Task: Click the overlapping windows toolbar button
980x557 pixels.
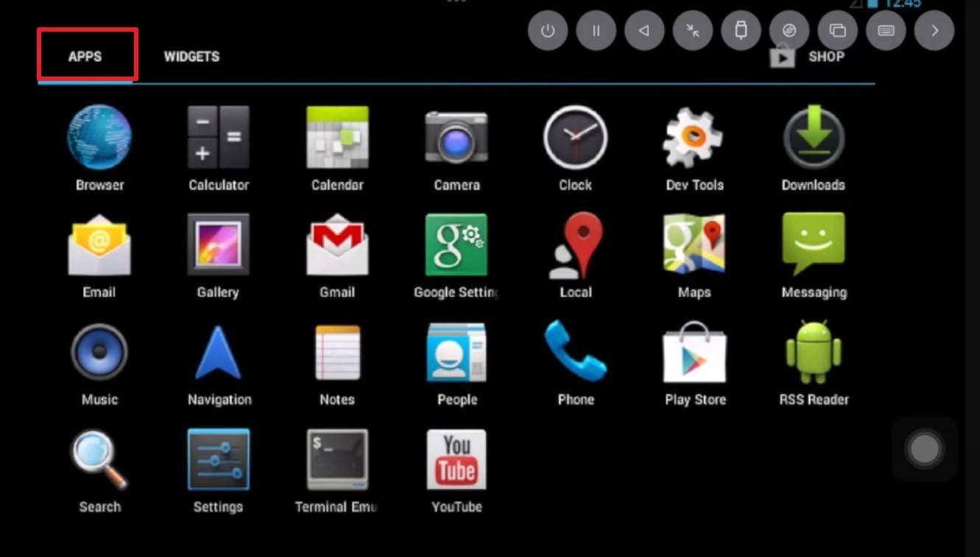Action: [x=838, y=31]
